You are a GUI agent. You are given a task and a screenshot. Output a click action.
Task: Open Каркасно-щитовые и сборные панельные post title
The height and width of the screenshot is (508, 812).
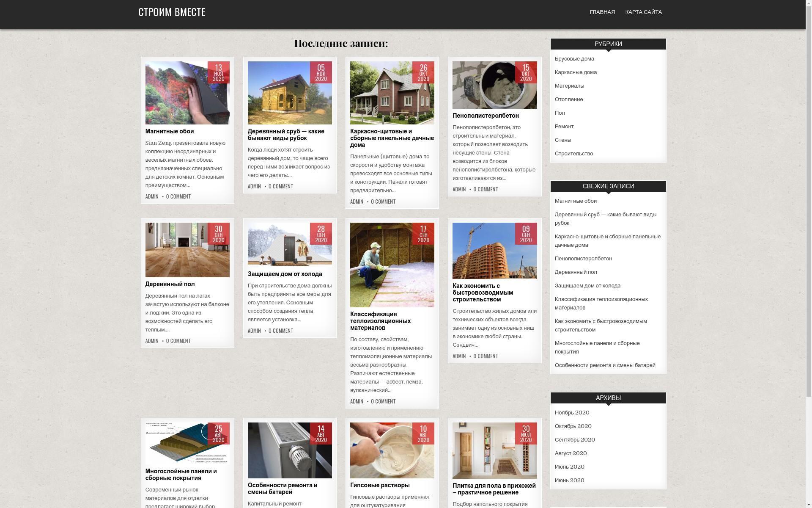point(392,138)
